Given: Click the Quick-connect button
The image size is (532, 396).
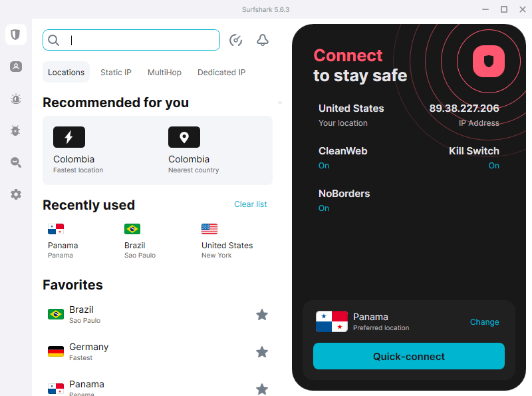Looking at the screenshot, I should tap(409, 356).
